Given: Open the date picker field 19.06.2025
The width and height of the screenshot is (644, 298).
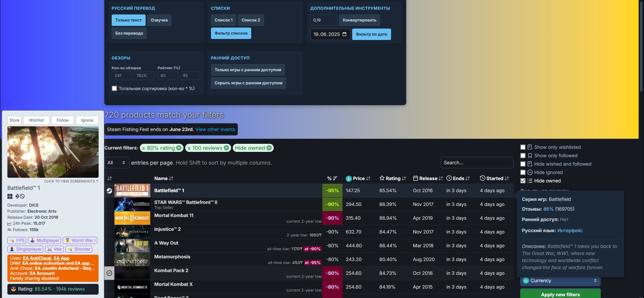Looking at the screenshot, I should tap(330, 34).
